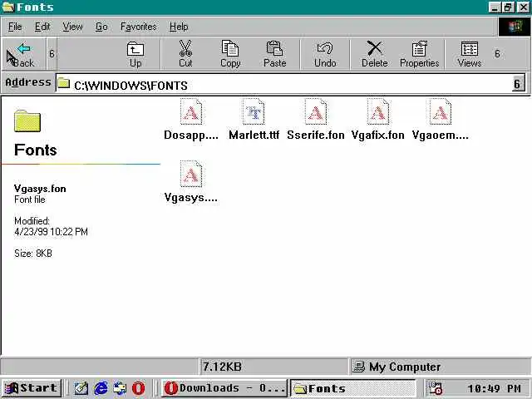Open the Help menu

(x=179, y=27)
